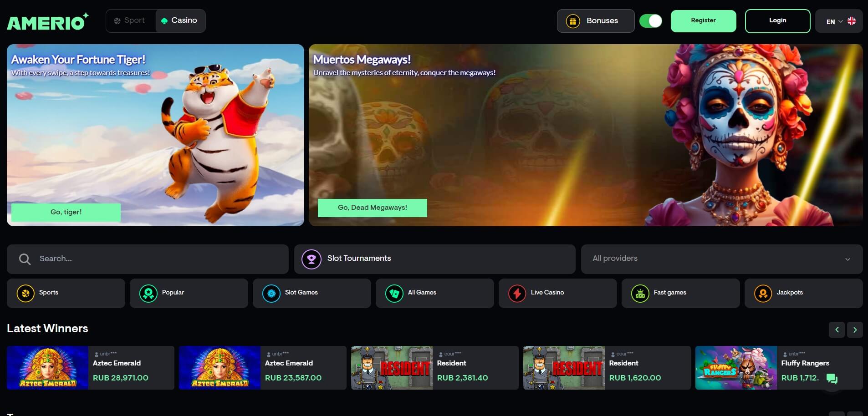This screenshot has width=868, height=416.
Task: Click the Popular category badge icon
Action: [x=148, y=294]
